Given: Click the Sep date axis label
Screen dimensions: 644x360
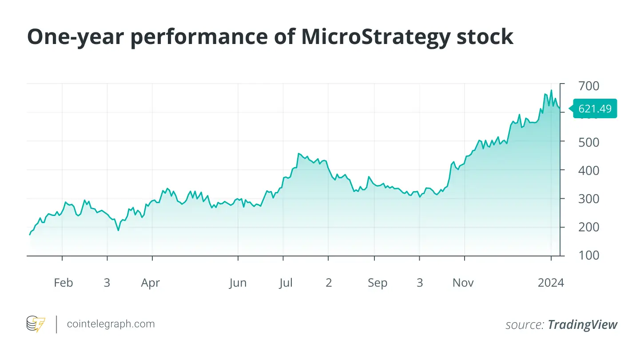Looking at the screenshot, I should (x=378, y=283).
